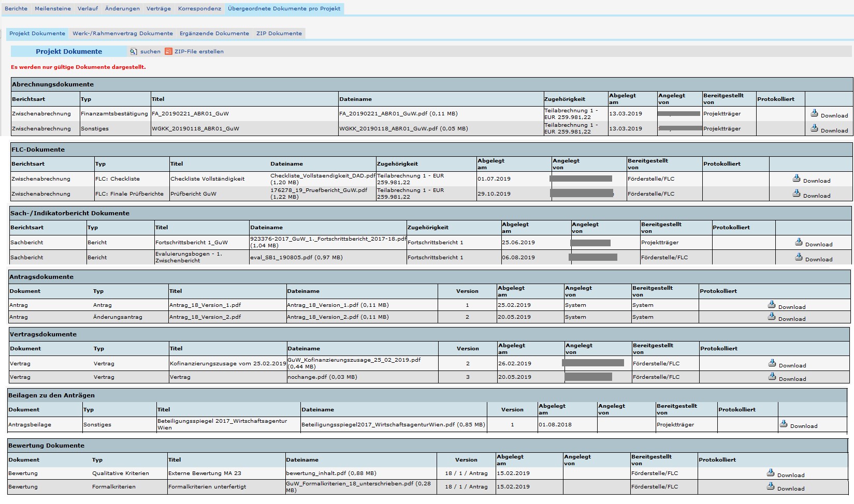Click the ZIP-File erstellen link text
854x504 pixels.
pos(199,52)
